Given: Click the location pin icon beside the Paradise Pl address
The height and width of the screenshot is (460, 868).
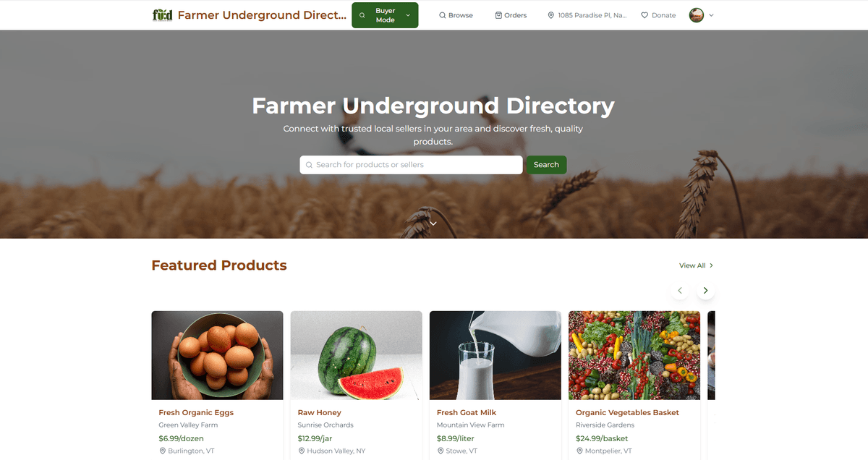Looking at the screenshot, I should coord(551,15).
